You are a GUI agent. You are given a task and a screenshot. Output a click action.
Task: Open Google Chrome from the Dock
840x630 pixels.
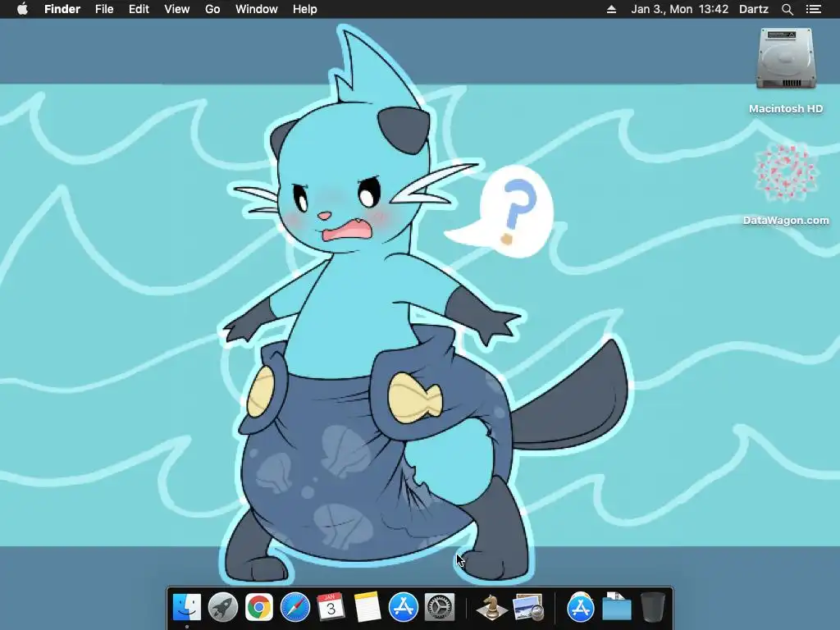[259, 607]
